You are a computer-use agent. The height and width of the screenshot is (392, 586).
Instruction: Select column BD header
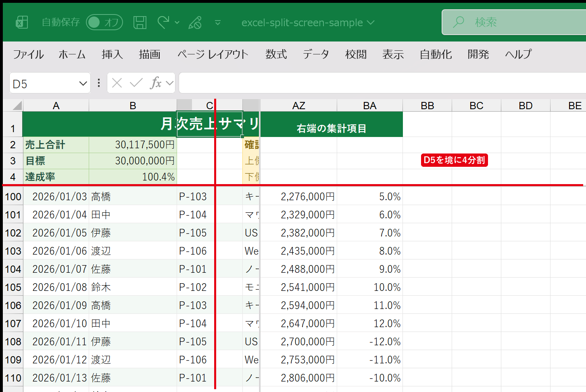pyautogui.click(x=526, y=106)
